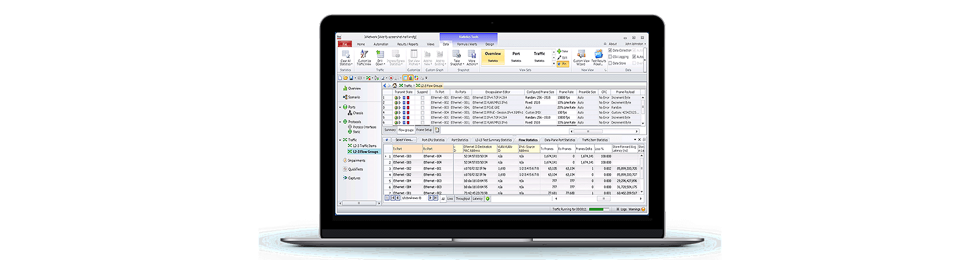Toggle the Data Collection checkbox
980x260 pixels.
click(611, 51)
